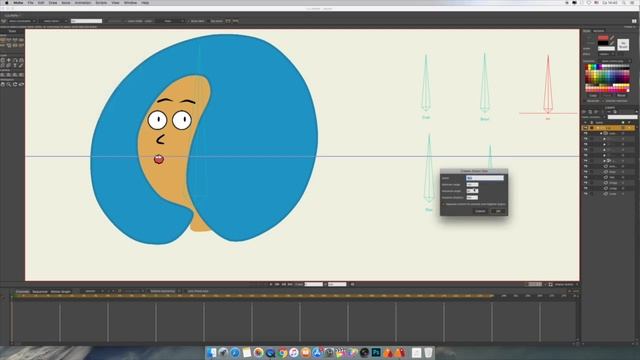
Task: Click the Copy button in Style panel
Action: 593,95
